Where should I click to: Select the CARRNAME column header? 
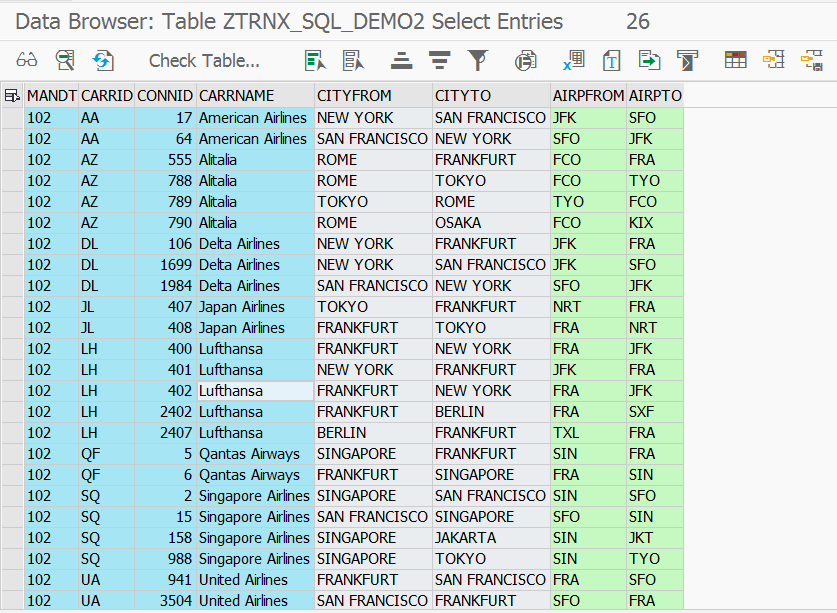[x=255, y=96]
